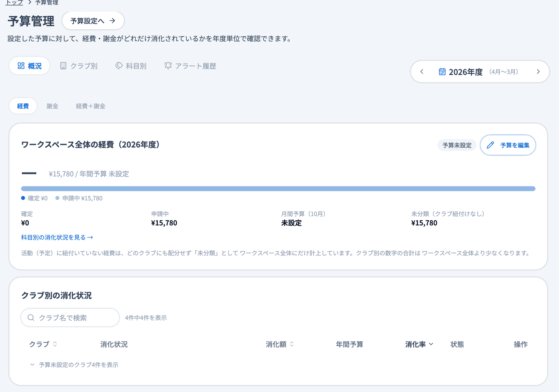This screenshot has width=559, height=392.
Task: Click the calendar icon beside 2026年度
Action: pos(442,72)
